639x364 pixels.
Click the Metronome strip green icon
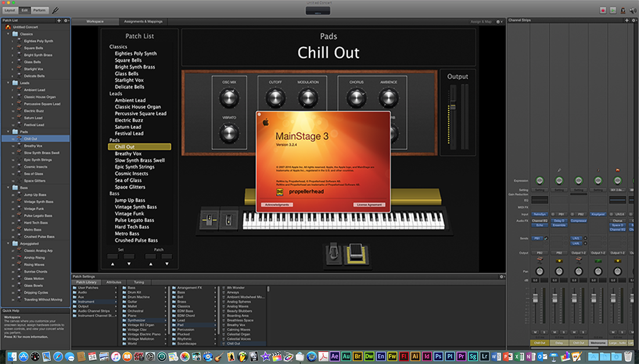[598, 260]
